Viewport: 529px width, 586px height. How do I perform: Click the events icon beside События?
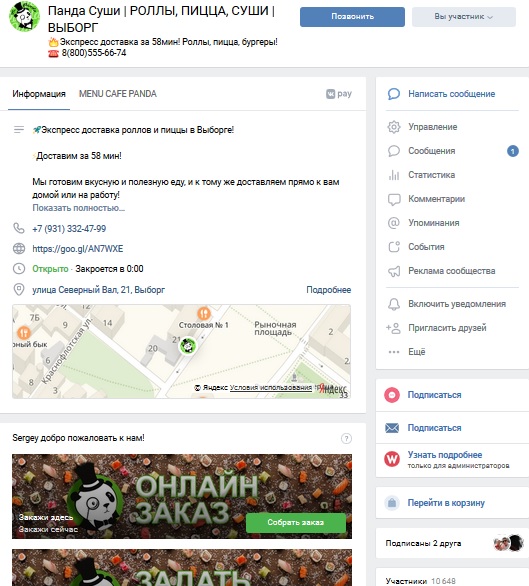point(394,247)
